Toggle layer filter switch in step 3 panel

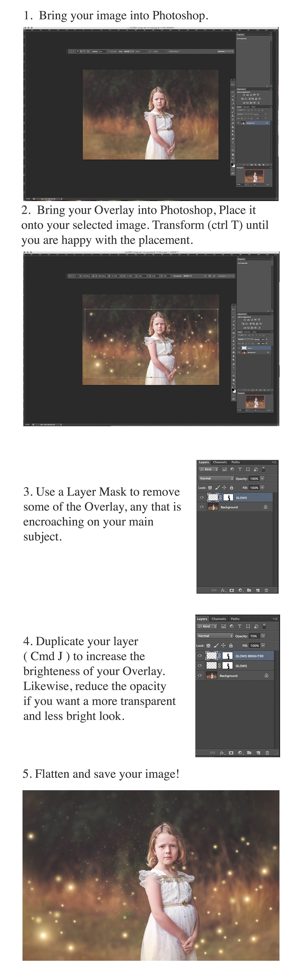point(263,469)
